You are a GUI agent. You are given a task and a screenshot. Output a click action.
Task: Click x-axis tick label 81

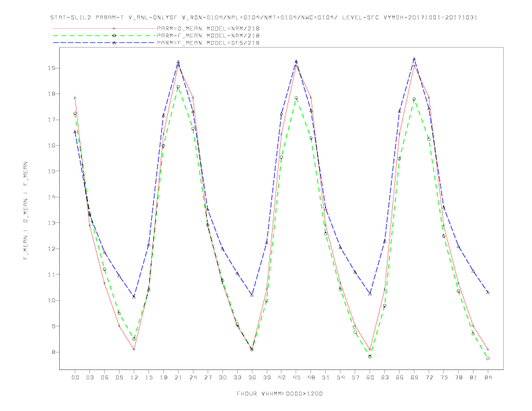474,377
